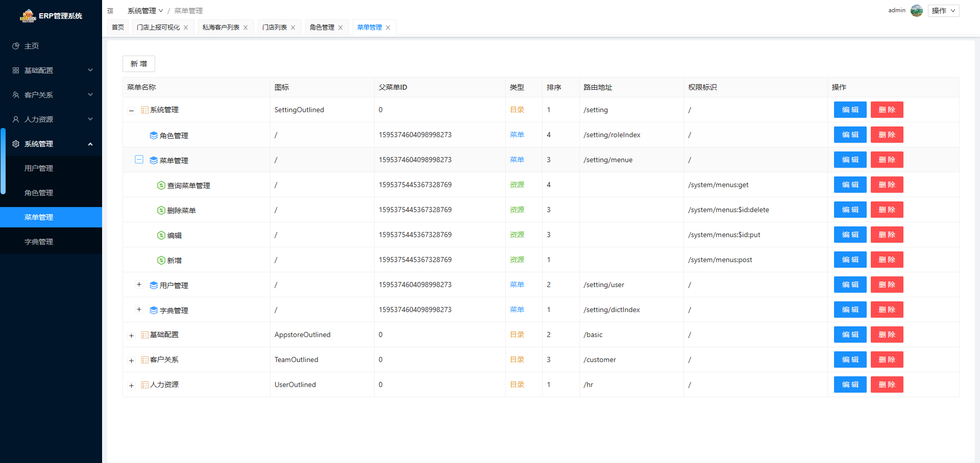
Task: Click the 主页 sidebar pie icon
Action: coord(16,46)
